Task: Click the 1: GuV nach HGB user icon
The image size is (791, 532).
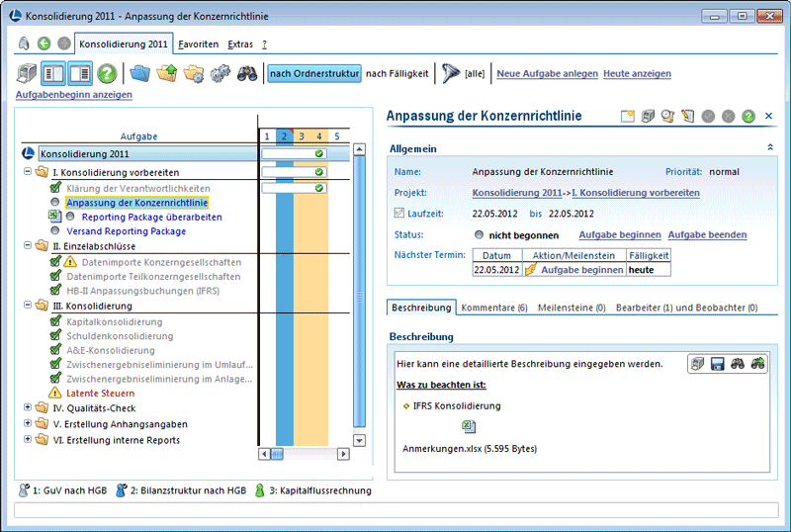Action: pyautogui.click(x=24, y=490)
